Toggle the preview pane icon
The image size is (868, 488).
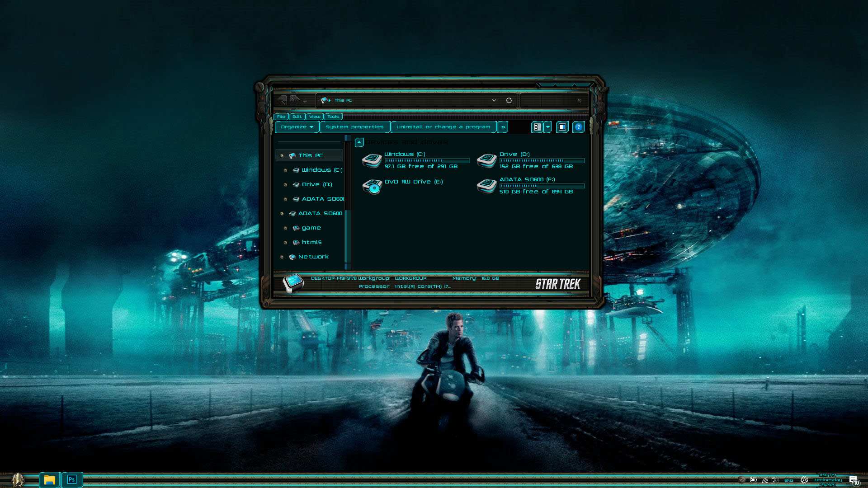pos(562,127)
